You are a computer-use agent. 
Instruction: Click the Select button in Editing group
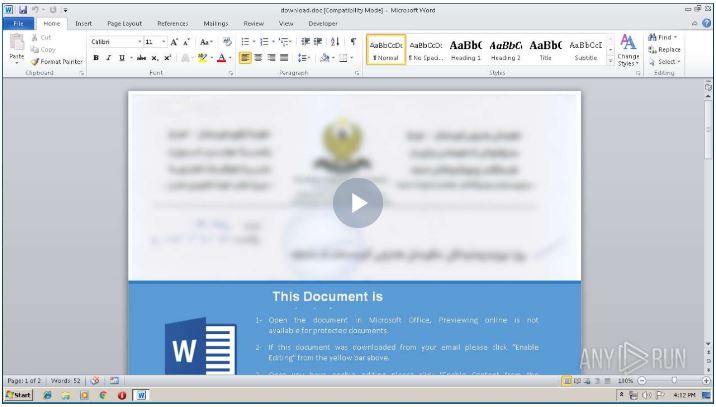[665, 61]
